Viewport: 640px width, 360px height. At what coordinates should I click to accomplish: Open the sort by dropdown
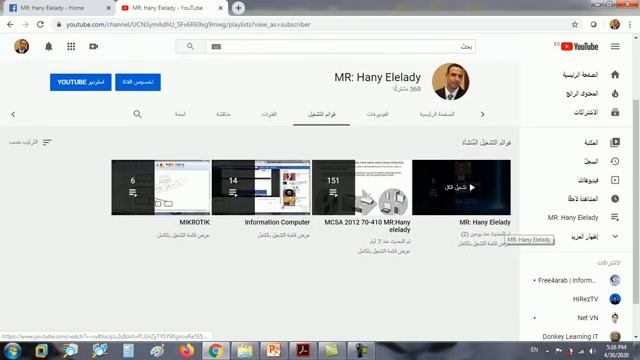(30, 142)
